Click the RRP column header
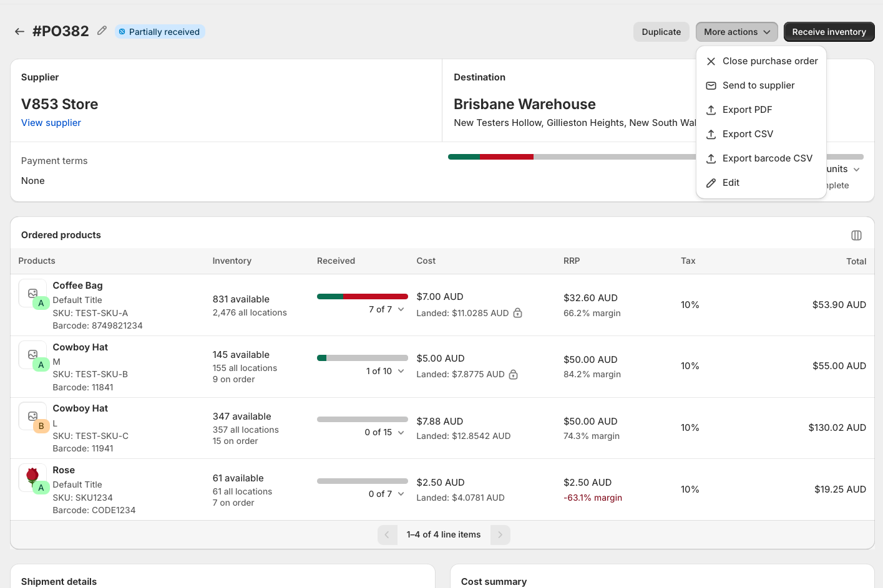The width and height of the screenshot is (883, 588). (x=572, y=261)
